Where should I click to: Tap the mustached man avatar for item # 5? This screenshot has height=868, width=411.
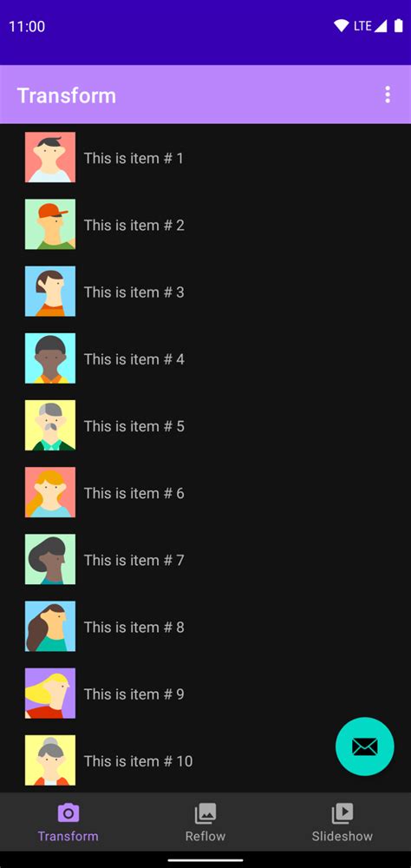(50, 425)
